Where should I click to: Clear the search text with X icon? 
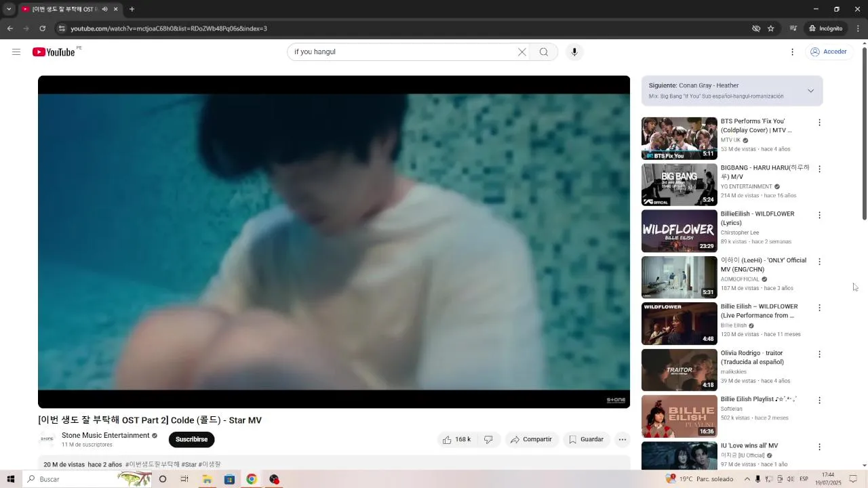coord(522,52)
